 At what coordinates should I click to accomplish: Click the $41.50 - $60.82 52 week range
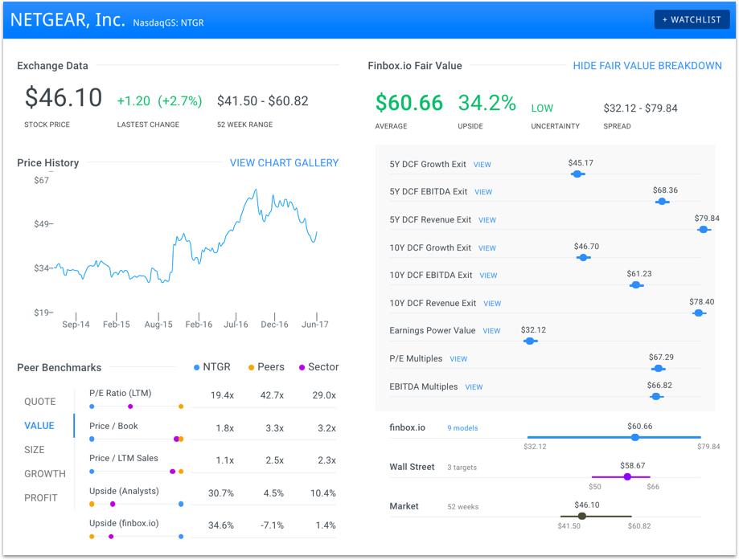[262, 101]
